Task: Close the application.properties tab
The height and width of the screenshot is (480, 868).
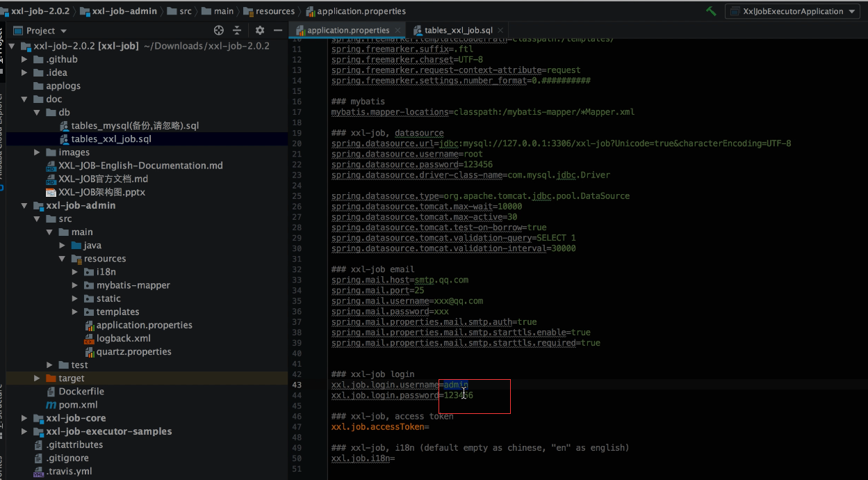Action: 398,31
